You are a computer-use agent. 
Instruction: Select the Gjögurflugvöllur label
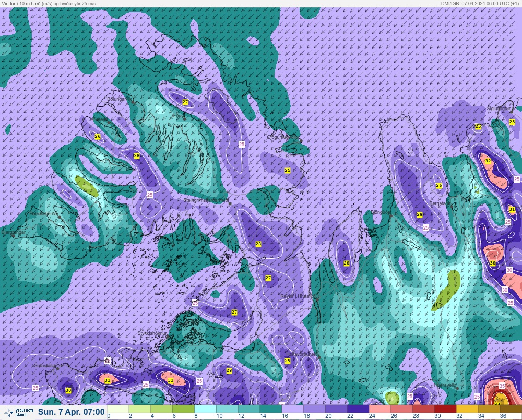click(x=283, y=137)
